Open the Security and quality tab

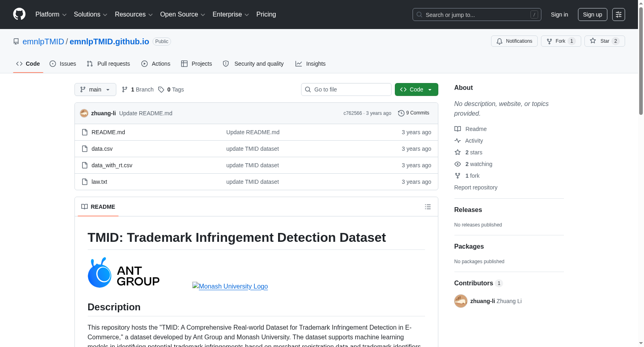253,64
